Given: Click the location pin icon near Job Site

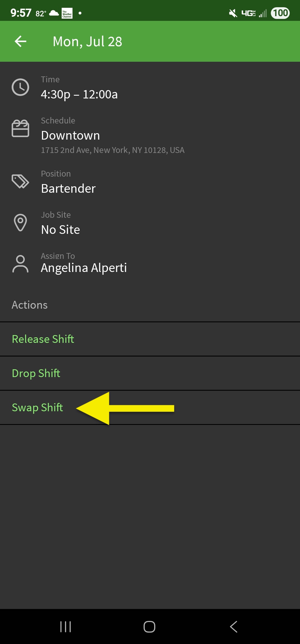Looking at the screenshot, I should 21,223.
